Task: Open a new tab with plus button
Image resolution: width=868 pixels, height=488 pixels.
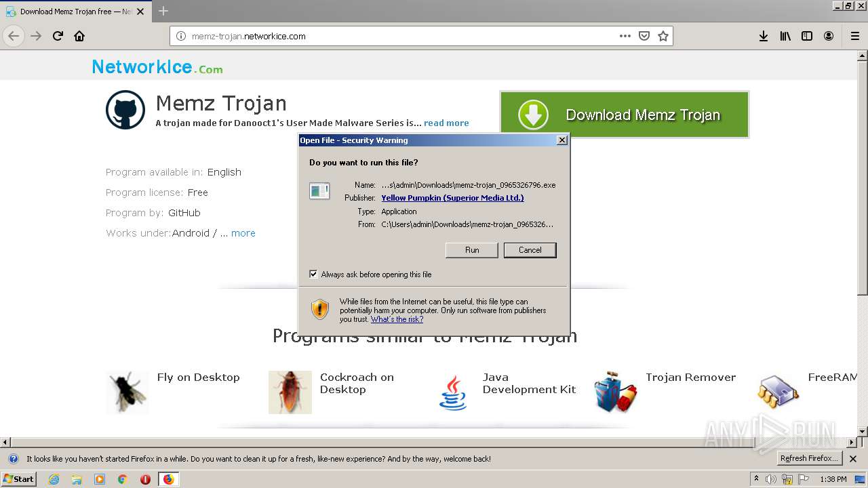Action: point(163,11)
